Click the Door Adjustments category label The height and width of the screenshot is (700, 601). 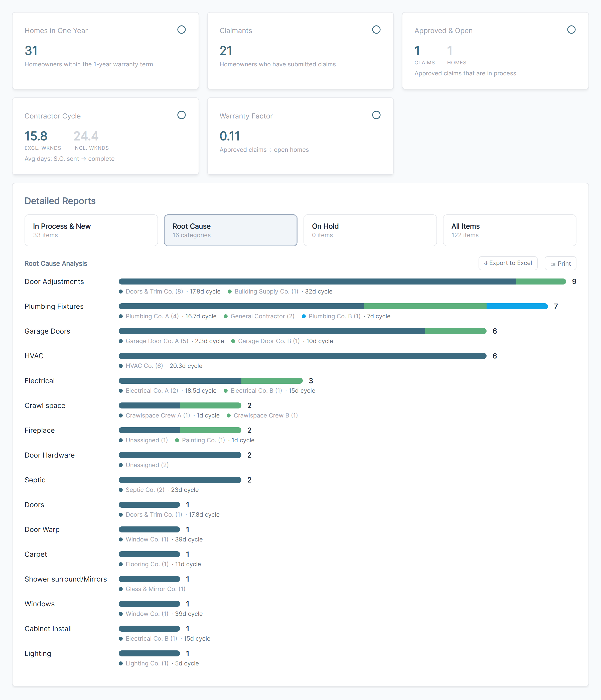pyautogui.click(x=54, y=282)
